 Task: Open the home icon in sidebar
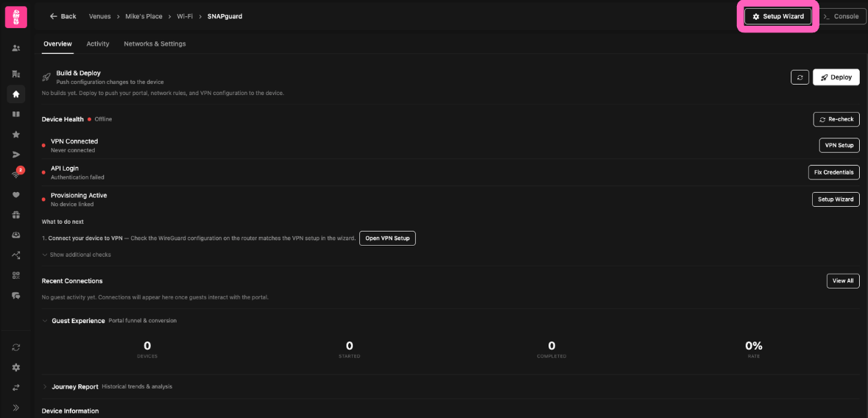click(x=16, y=94)
